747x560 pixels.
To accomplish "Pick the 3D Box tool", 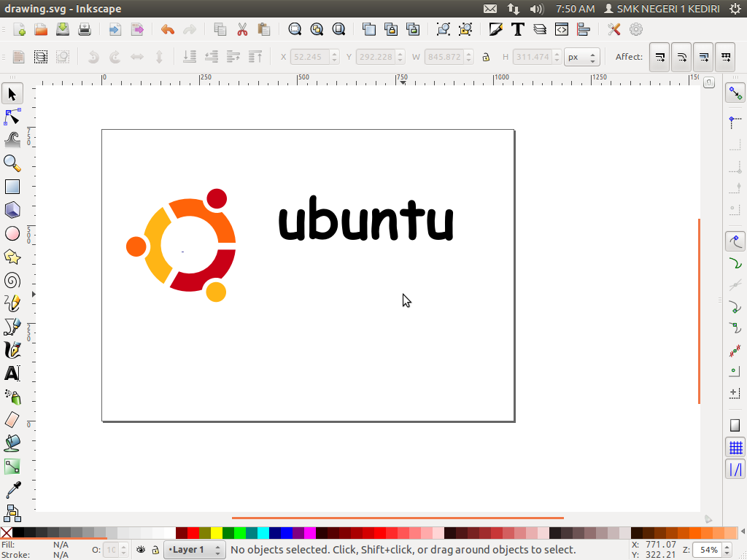I will [x=12, y=210].
